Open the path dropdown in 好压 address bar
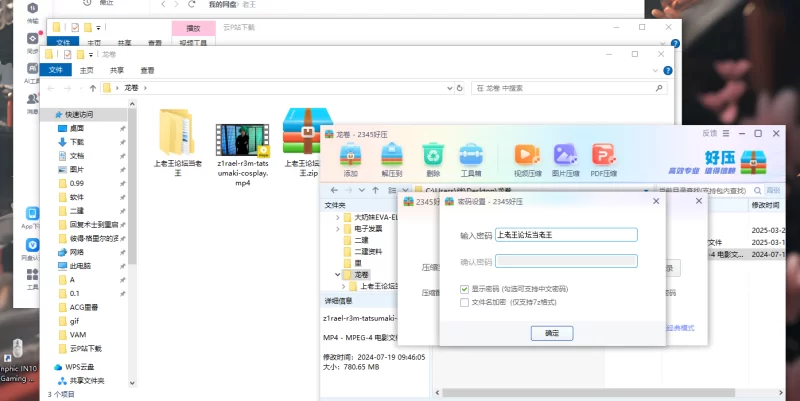Image resolution: width=800 pixels, height=401 pixels. (646, 190)
